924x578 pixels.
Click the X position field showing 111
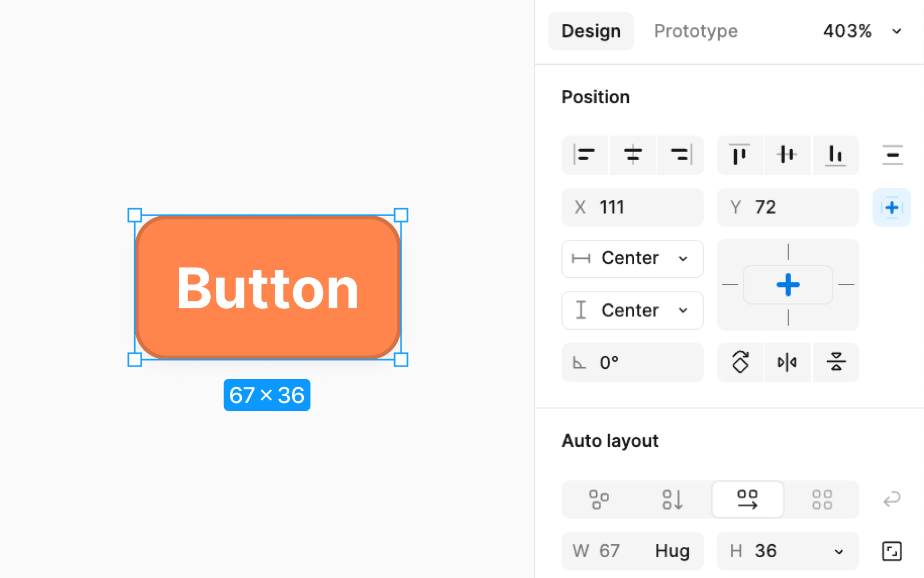[633, 208]
